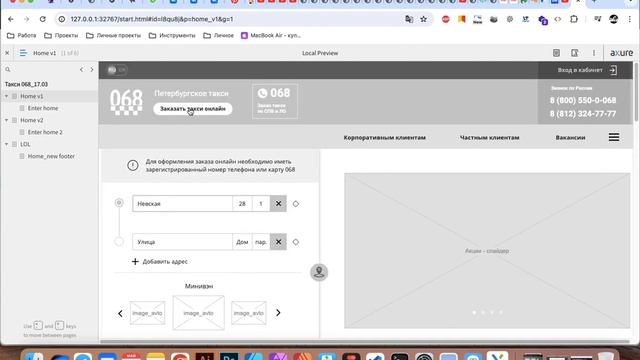The height and width of the screenshot is (360, 640).
Task: Clear the Невская address row with X
Action: [278, 204]
